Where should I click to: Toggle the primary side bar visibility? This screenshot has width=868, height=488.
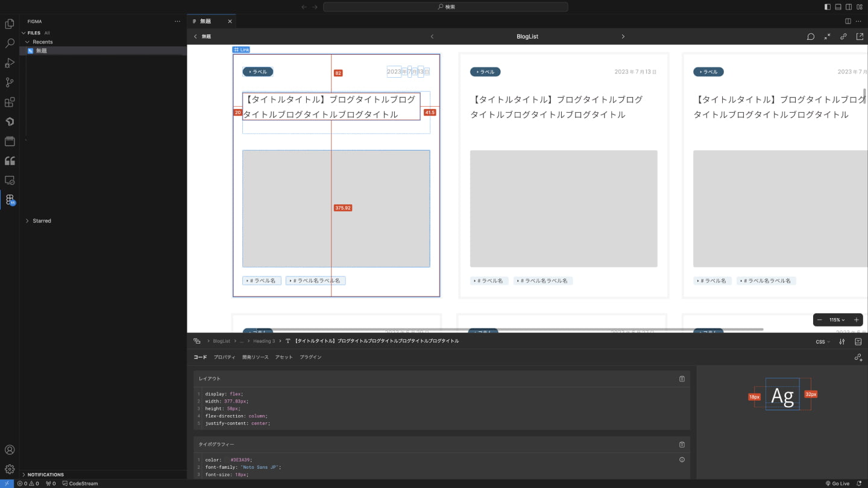[x=827, y=7]
